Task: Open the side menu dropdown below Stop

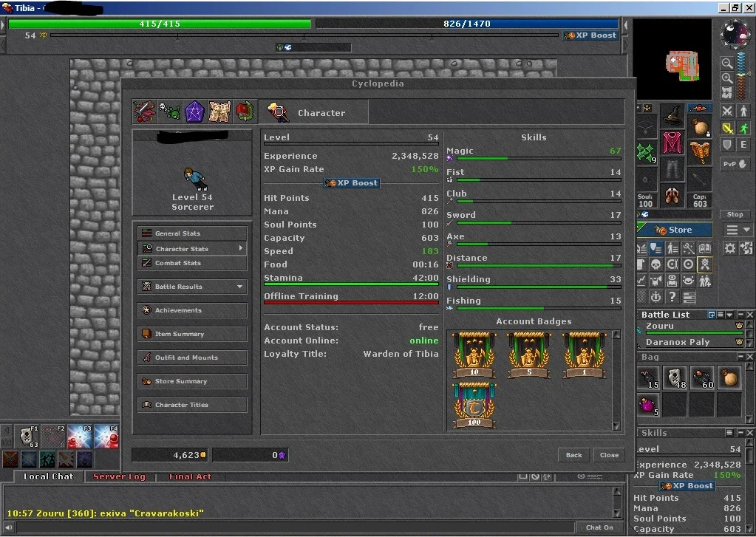Action: [738, 230]
